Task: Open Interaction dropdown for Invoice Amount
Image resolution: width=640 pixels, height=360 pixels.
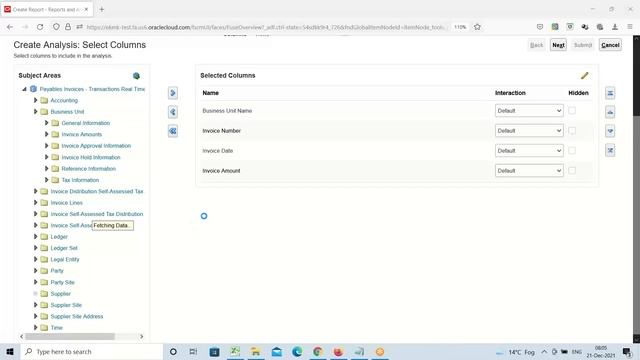Action: tap(529, 171)
